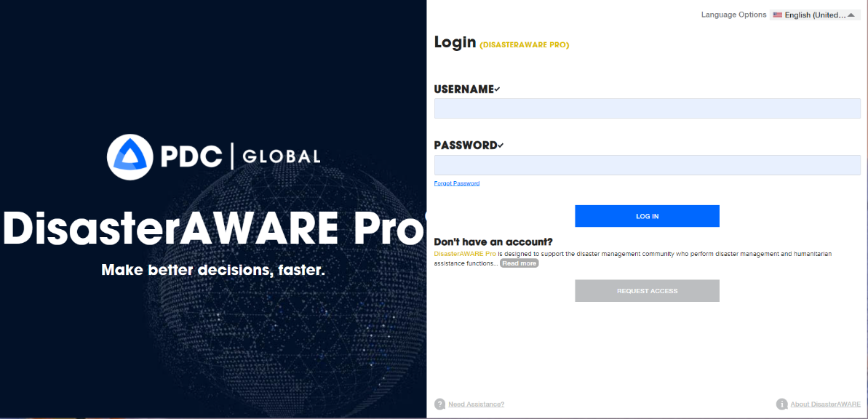Screen dimensions: 868x419
Task: Focus the Username input field
Action: 647,108
